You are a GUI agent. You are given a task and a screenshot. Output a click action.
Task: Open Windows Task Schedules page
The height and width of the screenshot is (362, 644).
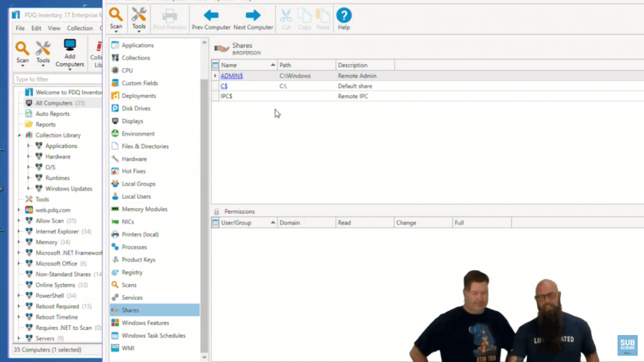(153, 336)
